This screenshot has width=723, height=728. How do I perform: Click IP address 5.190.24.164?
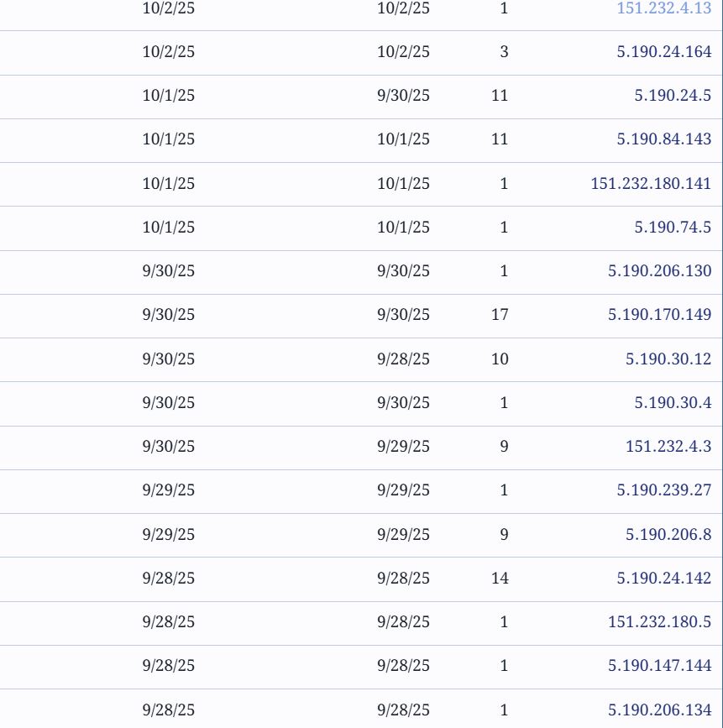point(663,52)
